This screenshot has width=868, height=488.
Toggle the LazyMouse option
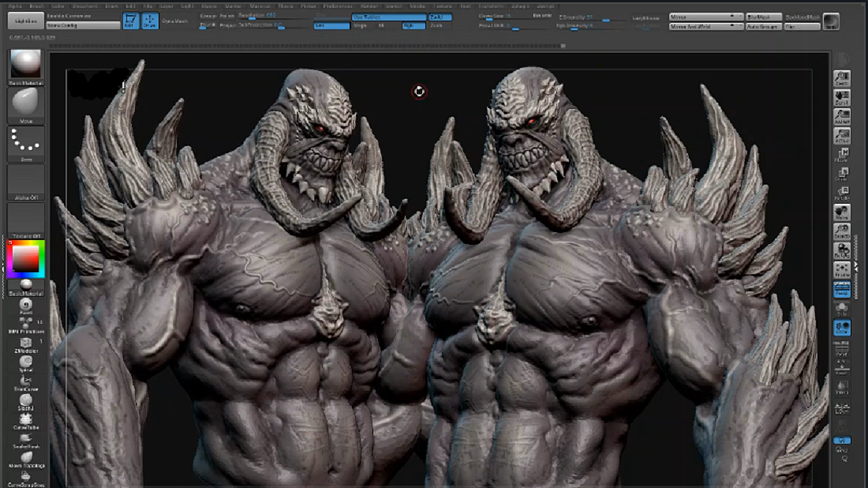pyautogui.click(x=646, y=17)
